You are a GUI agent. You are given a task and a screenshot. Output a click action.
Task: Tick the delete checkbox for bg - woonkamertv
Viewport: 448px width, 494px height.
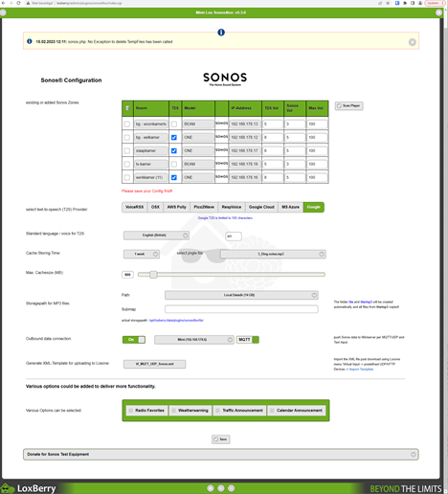pyautogui.click(x=127, y=124)
